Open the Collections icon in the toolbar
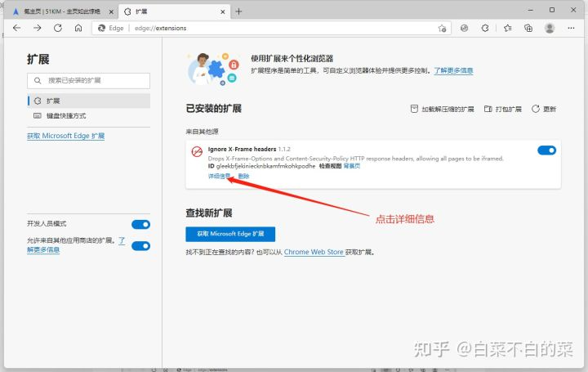This screenshot has height=372, width=588. coord(528,28)
